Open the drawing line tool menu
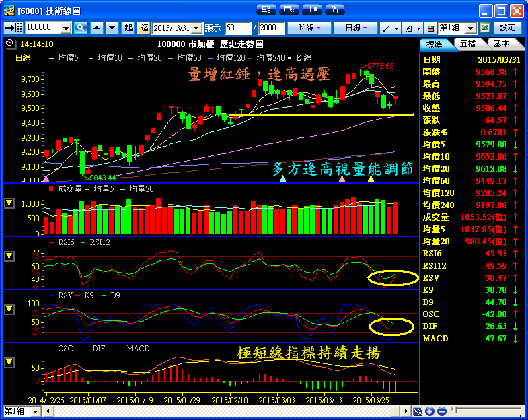This screenshot has width=528, height=420. (389, 28)
